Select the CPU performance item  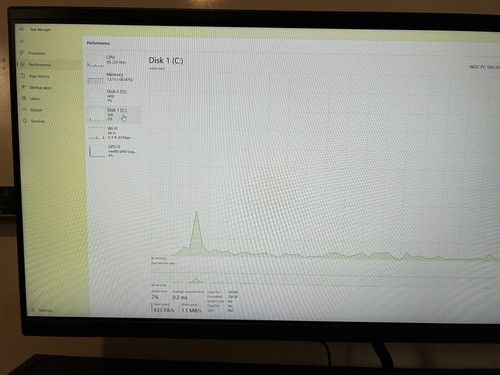point(112,61)
